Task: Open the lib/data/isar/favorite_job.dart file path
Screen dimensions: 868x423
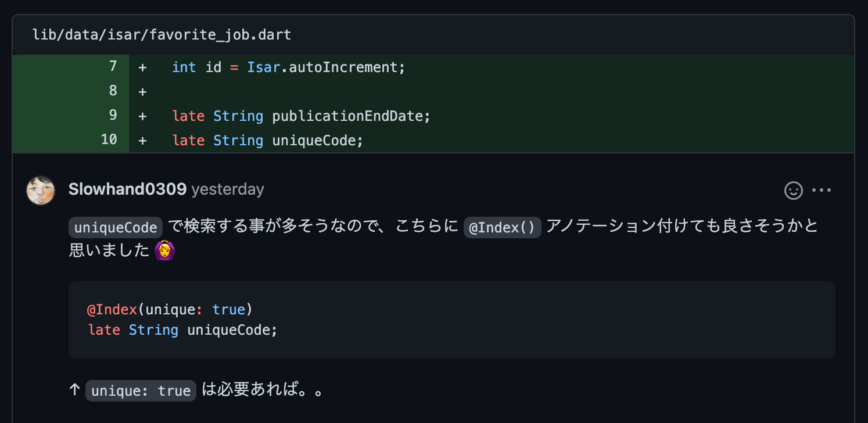Action: (162, 35)
